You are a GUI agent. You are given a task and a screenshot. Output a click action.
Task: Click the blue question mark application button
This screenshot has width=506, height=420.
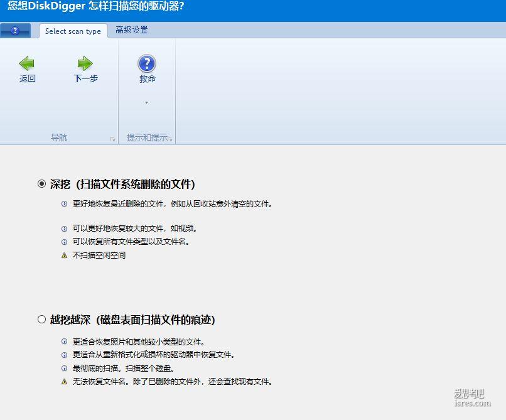click(15, 31)
